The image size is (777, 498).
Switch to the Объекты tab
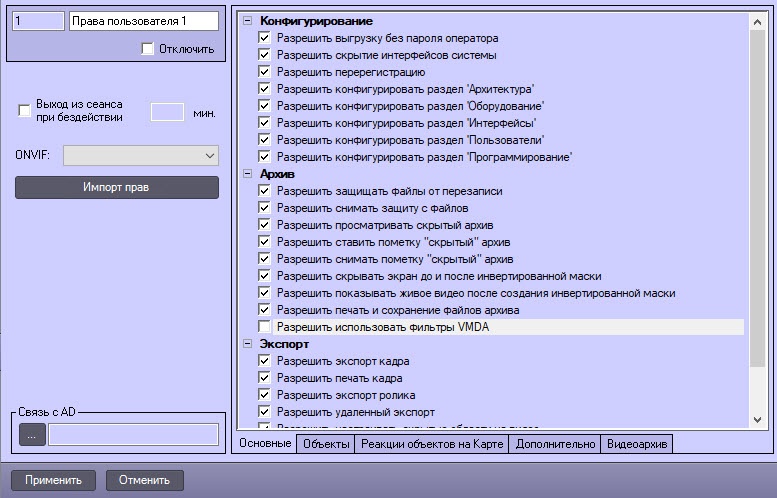pyautogui.click(x=326, y=444)
